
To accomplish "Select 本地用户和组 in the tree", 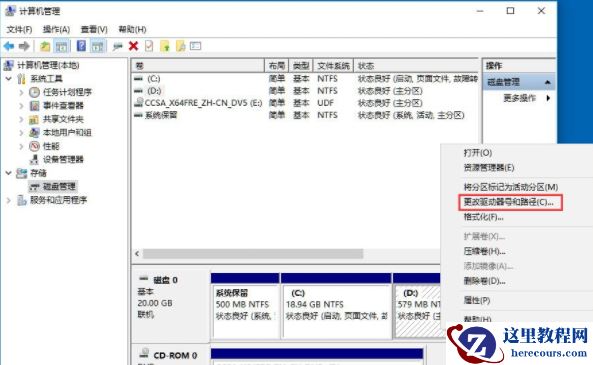I will pyautogui.click(x=67, y=132).
